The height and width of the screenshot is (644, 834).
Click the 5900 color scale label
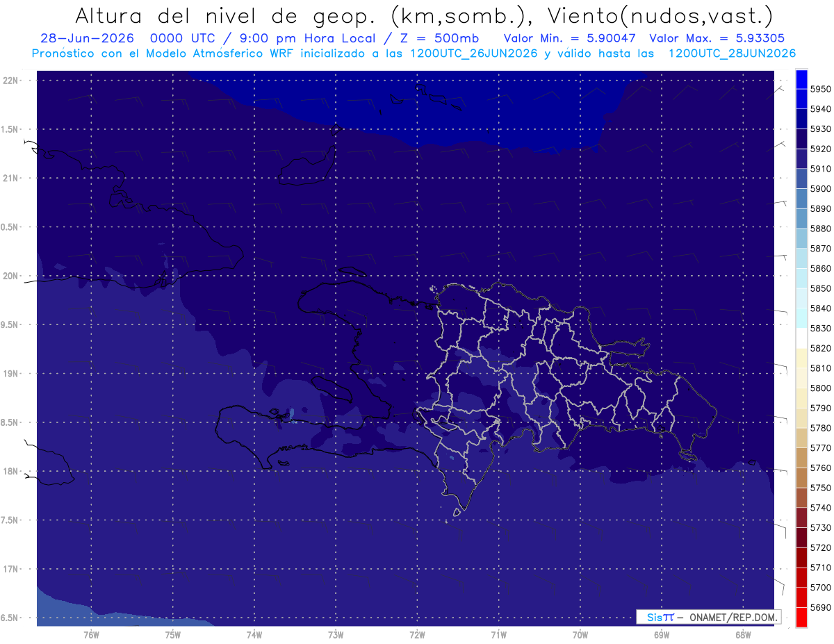(x=821, y=189)
